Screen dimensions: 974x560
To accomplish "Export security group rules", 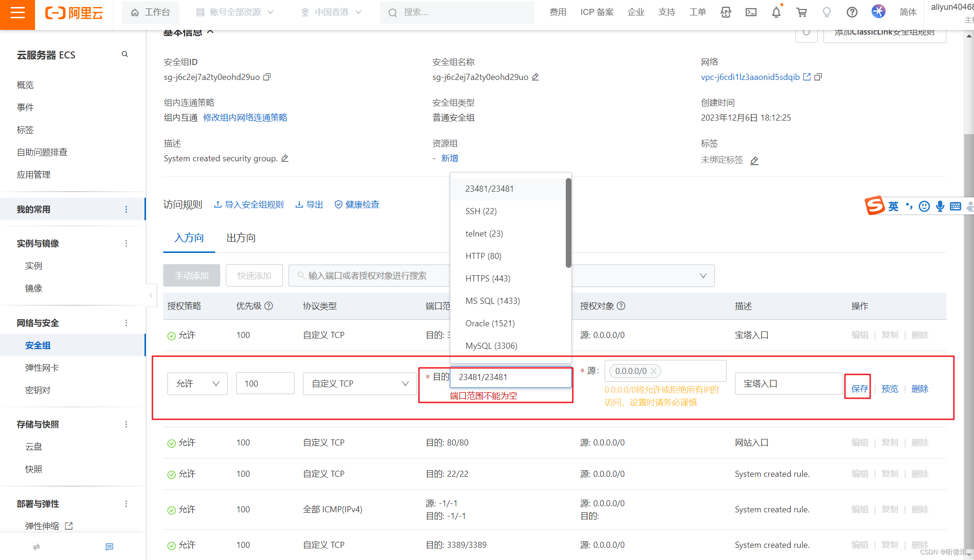I will pos(309,205).
